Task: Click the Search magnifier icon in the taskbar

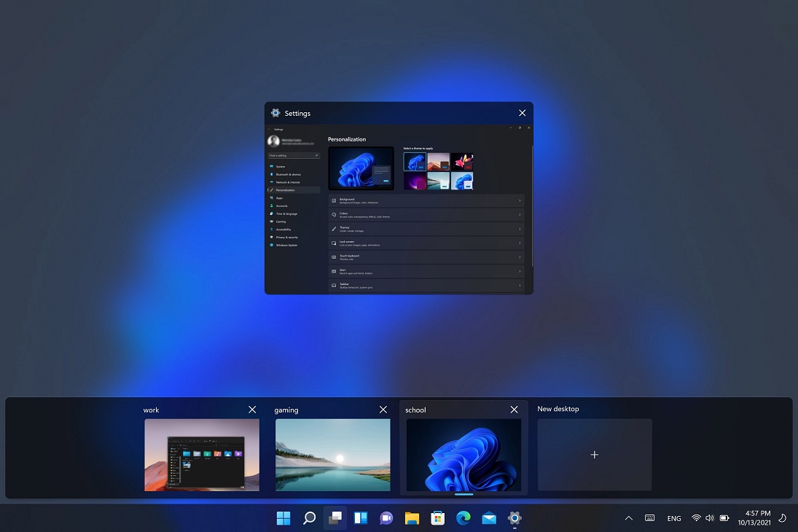Action: click(309, 518)
